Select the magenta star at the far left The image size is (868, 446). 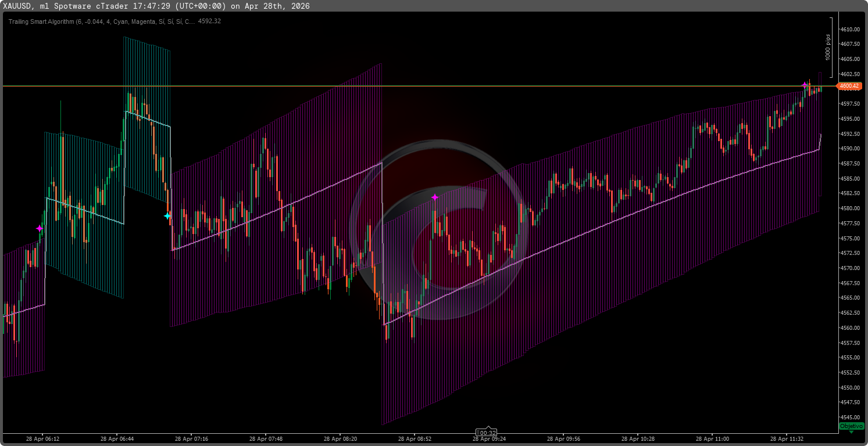point(40,229)
